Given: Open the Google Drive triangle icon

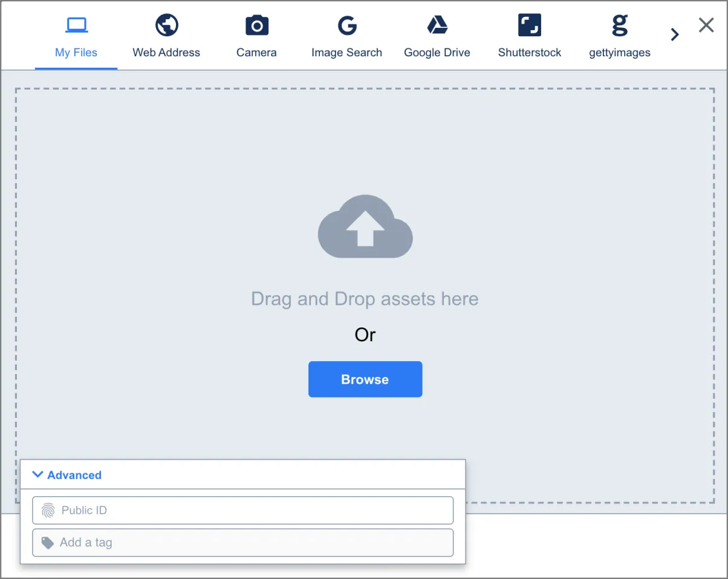Looking at the screenshot, I should pyautogui.click(x=437, y=25).
